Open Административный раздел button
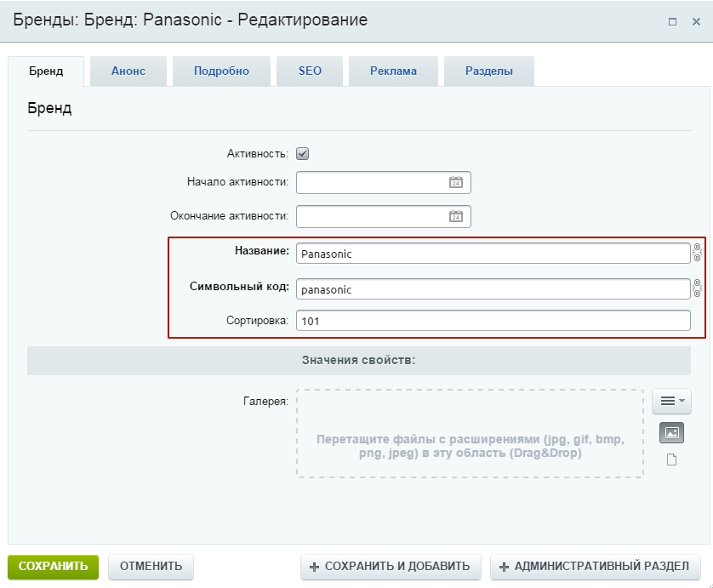This screenshot has width=713, height=588. [x=596, y=567]
